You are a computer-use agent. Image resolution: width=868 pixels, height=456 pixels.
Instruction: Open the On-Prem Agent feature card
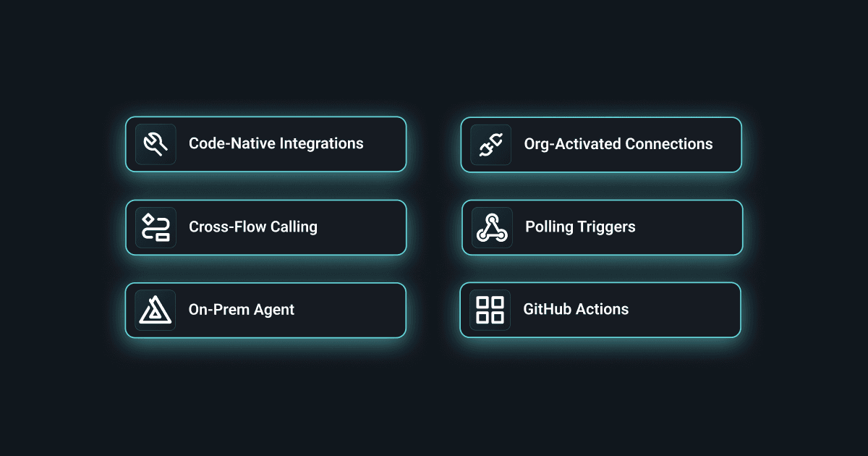click(x=266, y=310)
